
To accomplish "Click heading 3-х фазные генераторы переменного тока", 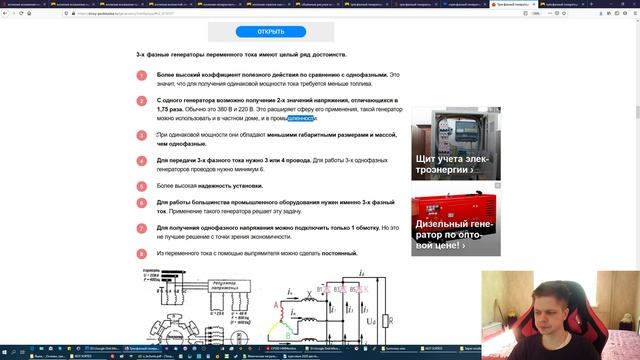I will (241, 55).
